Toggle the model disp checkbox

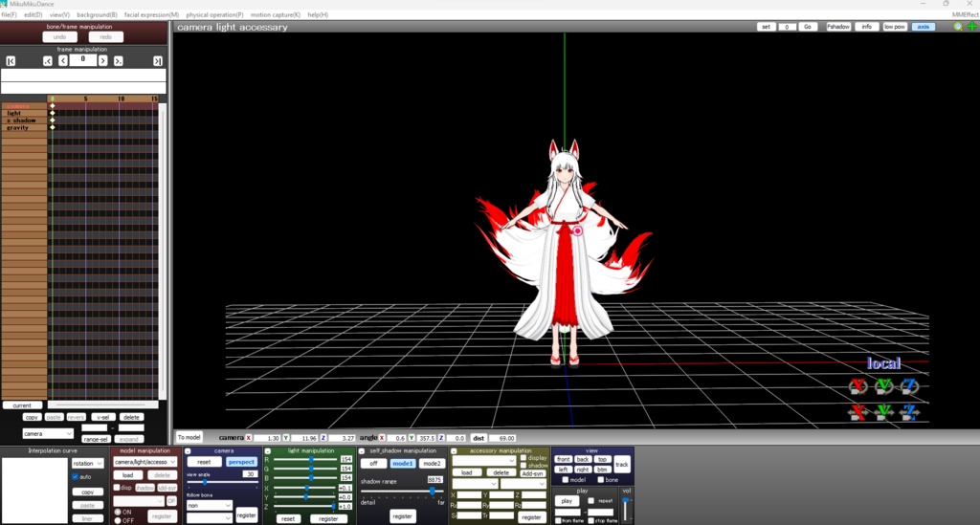coord(117,488)
